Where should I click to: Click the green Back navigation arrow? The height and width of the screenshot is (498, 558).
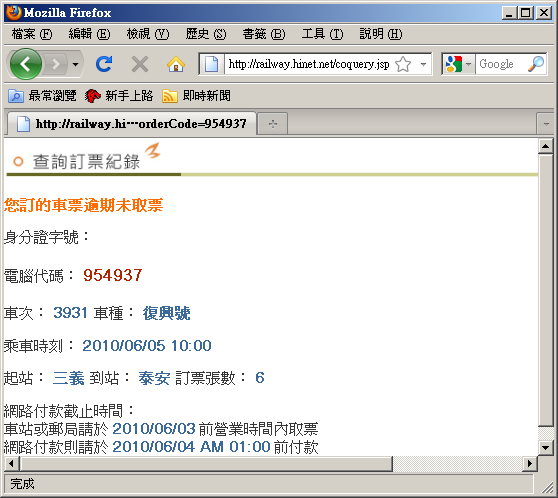click(x=26, y=64)
